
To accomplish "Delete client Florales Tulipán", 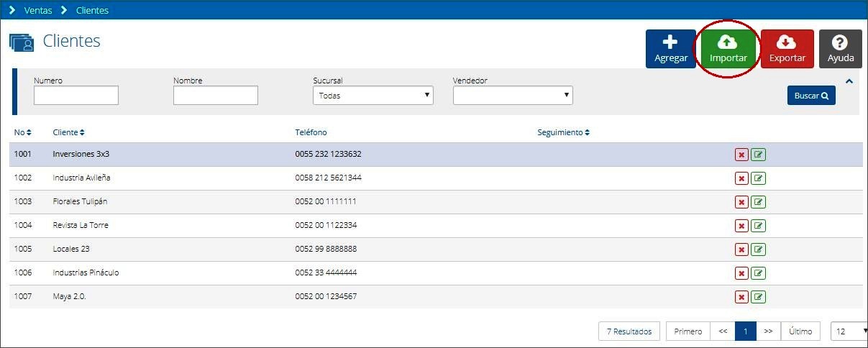I will (x=741, y=202).
